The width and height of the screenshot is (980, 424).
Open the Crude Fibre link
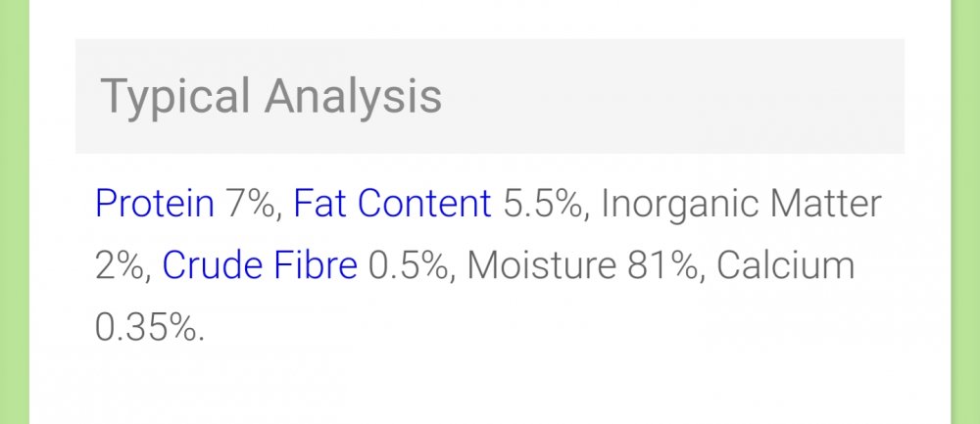click(260, 264)
